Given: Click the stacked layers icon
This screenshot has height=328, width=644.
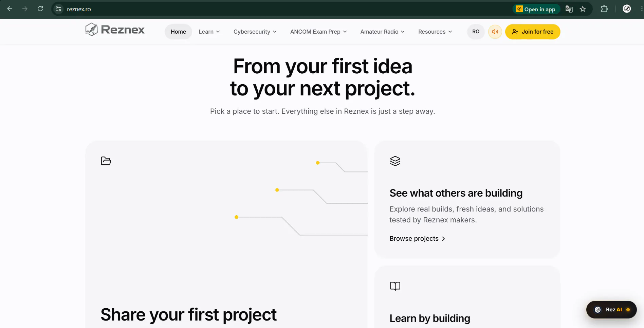Looking at the screenshot, I should [395, 161].
